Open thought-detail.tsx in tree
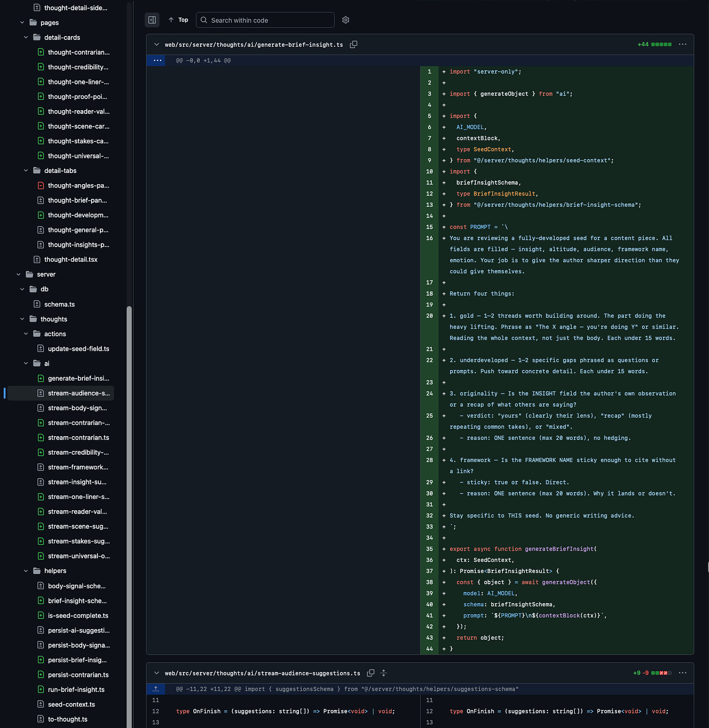 pyautogui.click(x=72, y=259)
